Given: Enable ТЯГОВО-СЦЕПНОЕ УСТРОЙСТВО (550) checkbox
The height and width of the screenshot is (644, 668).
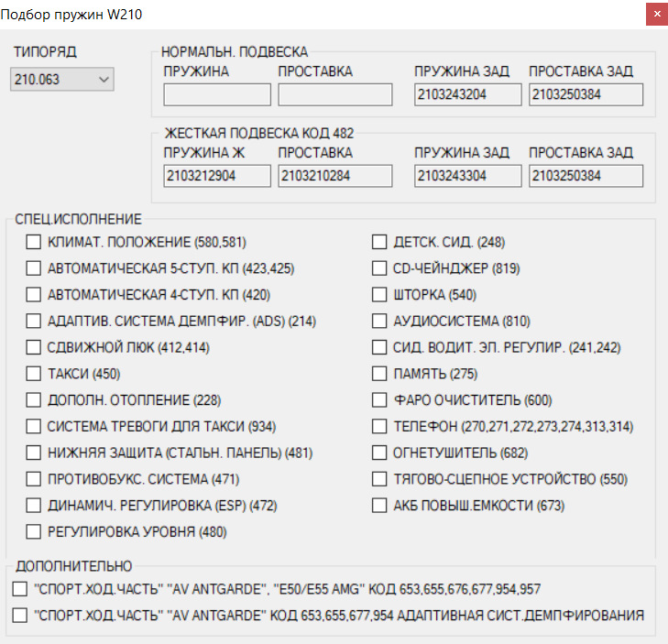Looking at the screenshot, I should tap(379, 479).
